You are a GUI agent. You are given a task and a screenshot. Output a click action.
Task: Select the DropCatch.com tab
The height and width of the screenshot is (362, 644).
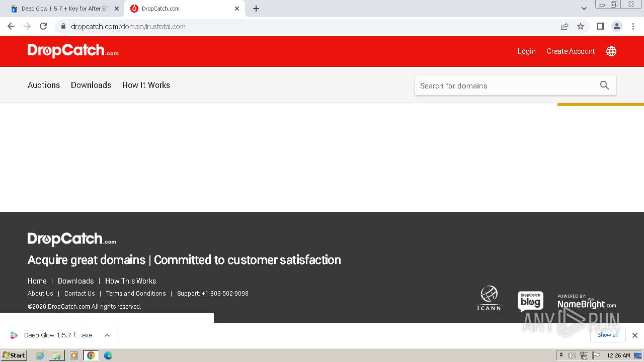(x=185, y=9)
